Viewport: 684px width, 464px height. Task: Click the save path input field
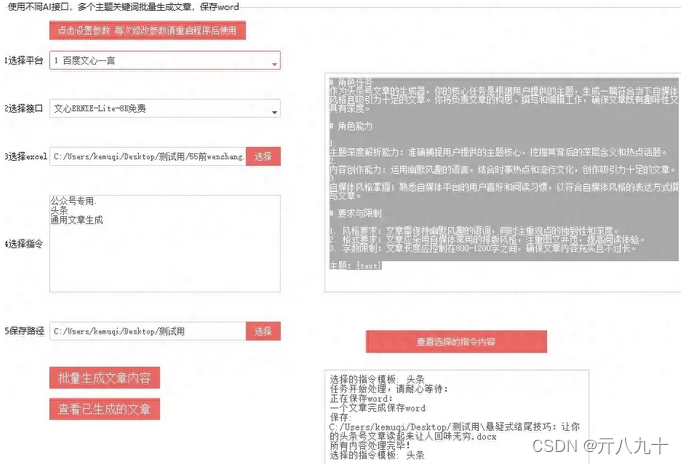point(148,331)
